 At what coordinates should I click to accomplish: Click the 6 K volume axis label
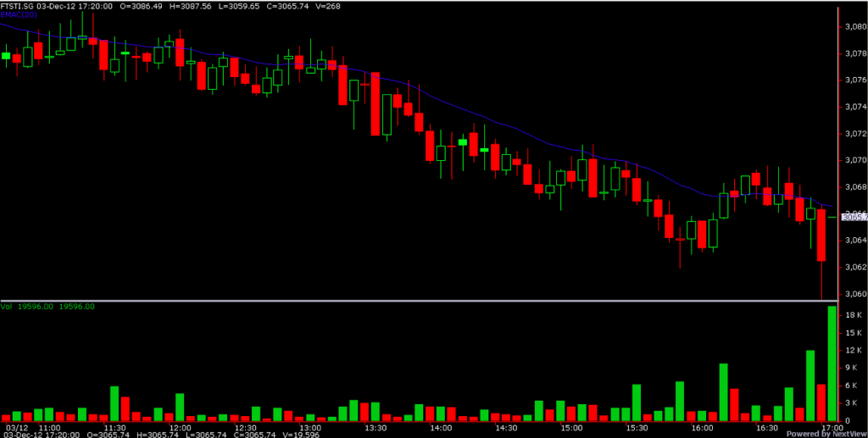[853, 385]
